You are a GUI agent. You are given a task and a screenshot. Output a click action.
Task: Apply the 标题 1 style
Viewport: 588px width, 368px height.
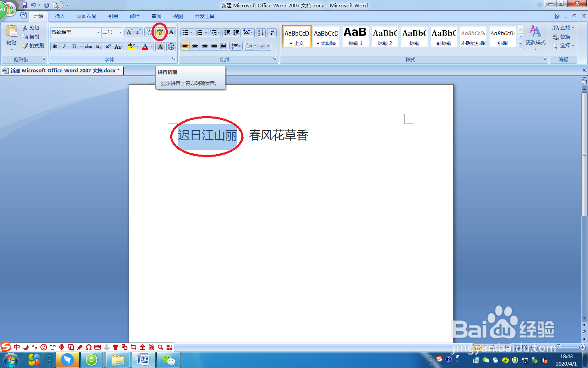click(x=355, y=36)
